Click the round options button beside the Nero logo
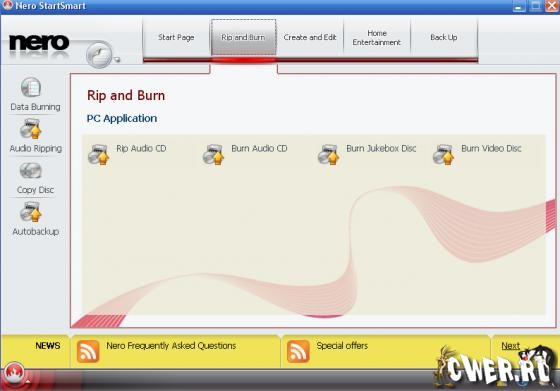Screen dimensions: 560x391 (99, 55)
